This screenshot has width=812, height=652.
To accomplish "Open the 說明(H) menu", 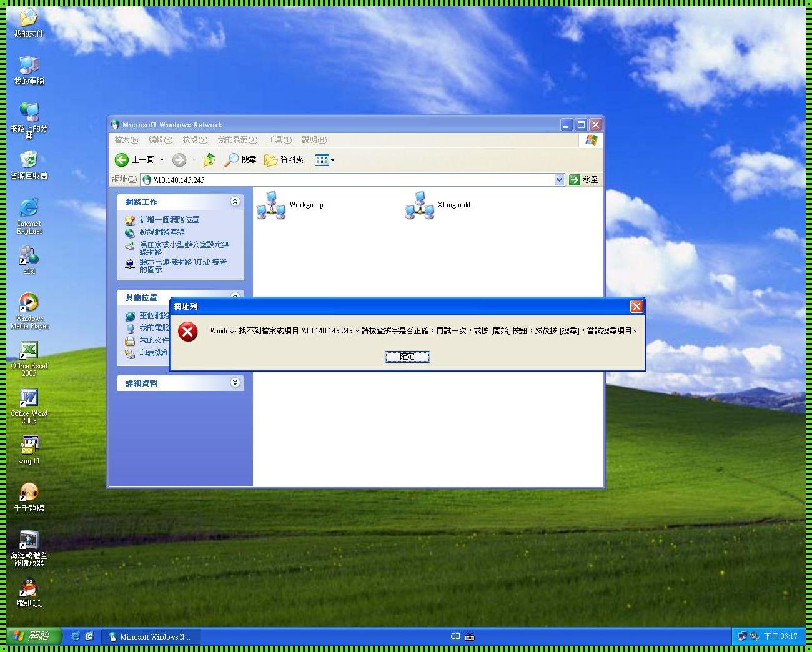I will point(314,140).
